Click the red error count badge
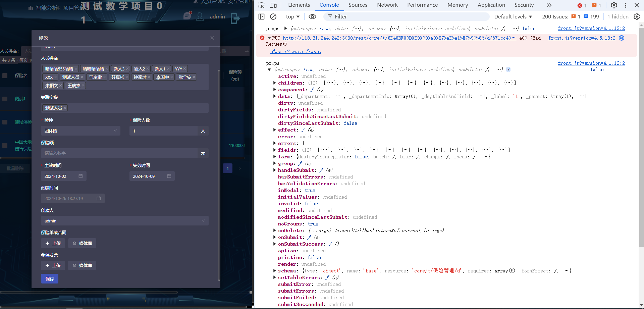This screenshot has width=644, height=309. point(582,5)
